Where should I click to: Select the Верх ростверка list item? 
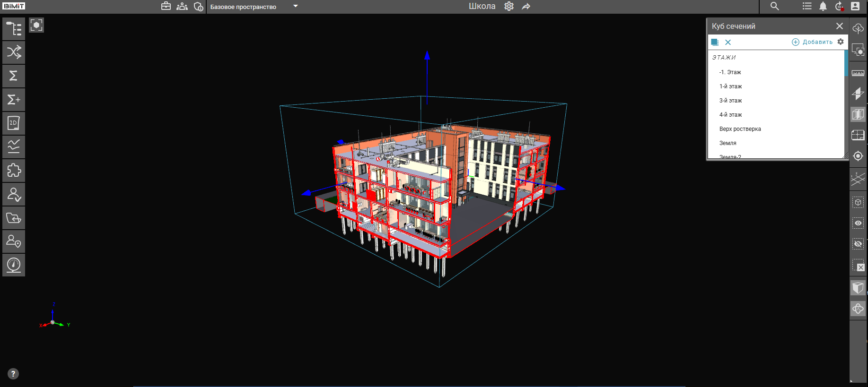pos(740,129)
